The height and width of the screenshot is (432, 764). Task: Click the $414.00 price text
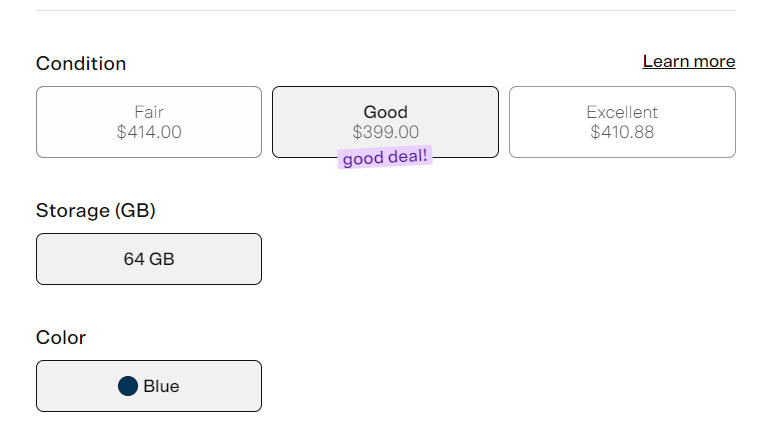[149, 132]
